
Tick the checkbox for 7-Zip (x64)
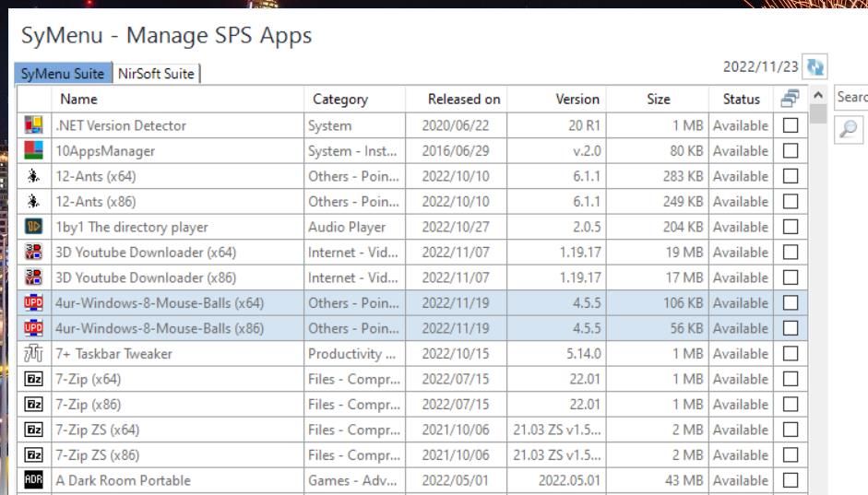(x=791, y=380)
